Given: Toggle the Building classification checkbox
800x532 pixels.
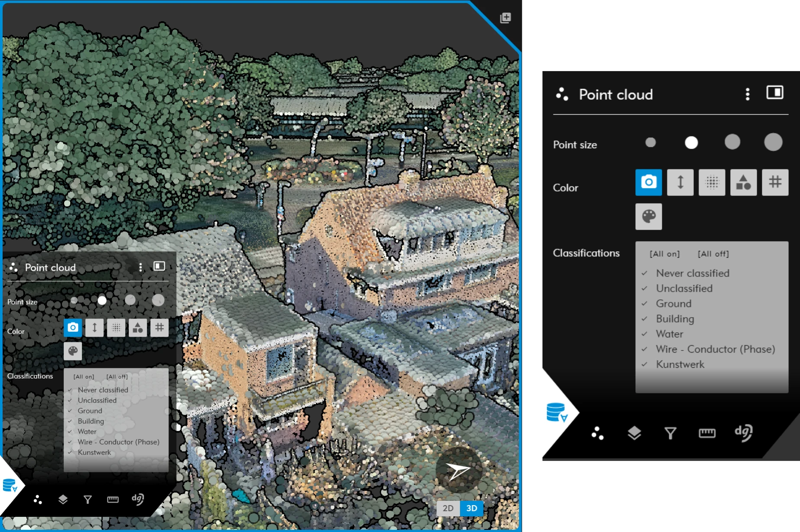Looking at the screenshot, I should (644, 319).
